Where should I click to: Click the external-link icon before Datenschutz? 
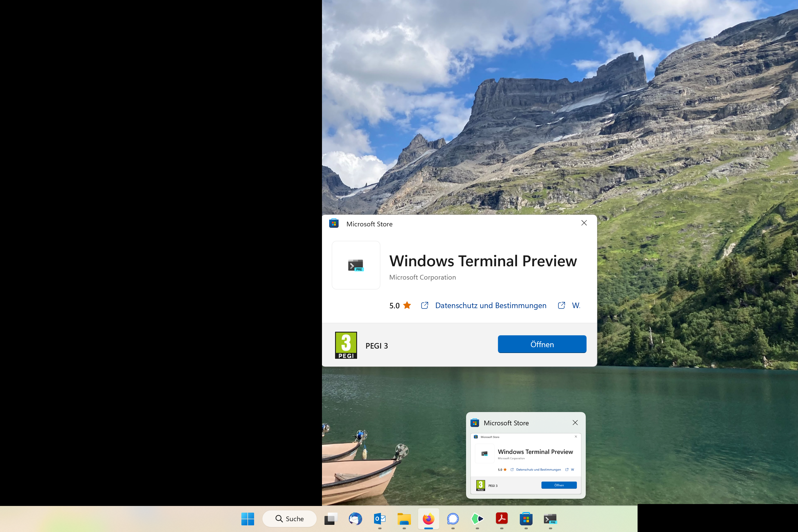point(424,305)
